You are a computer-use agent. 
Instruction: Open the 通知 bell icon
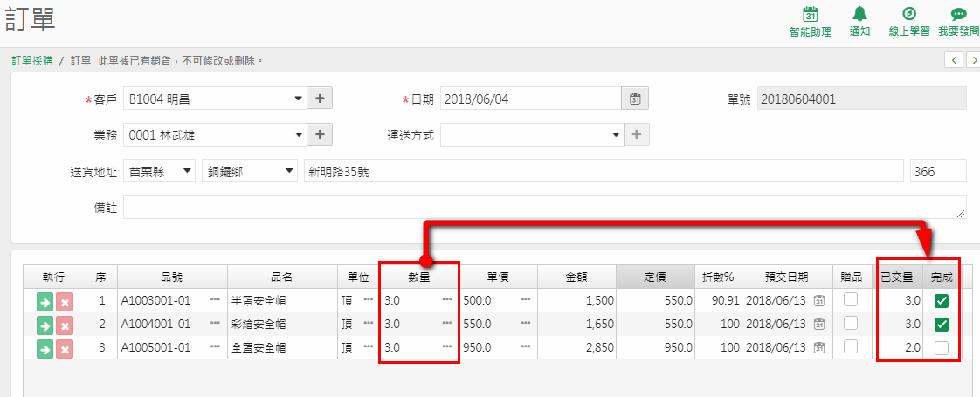(860, 14)
